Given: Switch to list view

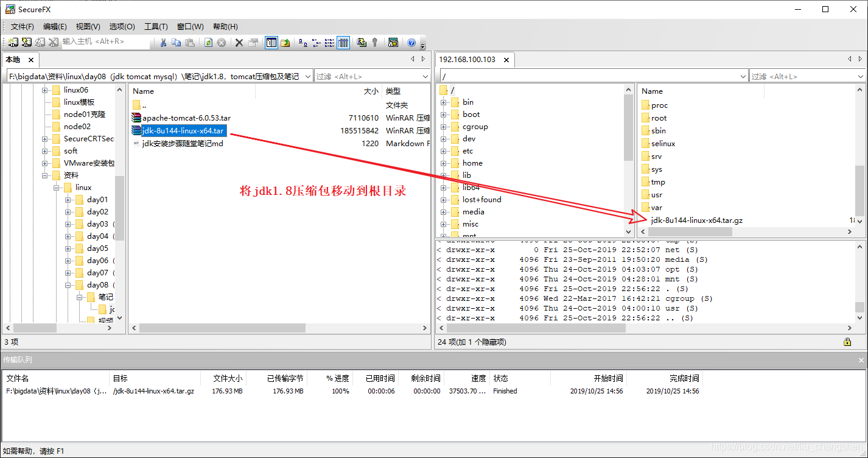Looking at the screenshot, I should (x=330, y=43).
